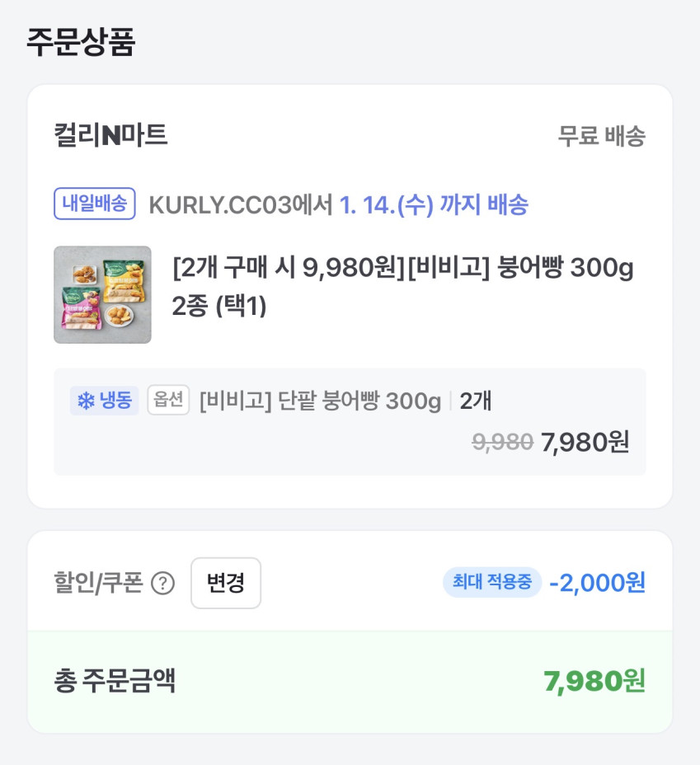This screenshot has height=765, width=700.
Task: Click the 주문상품 section heading
Action: [x=81, y=42]
